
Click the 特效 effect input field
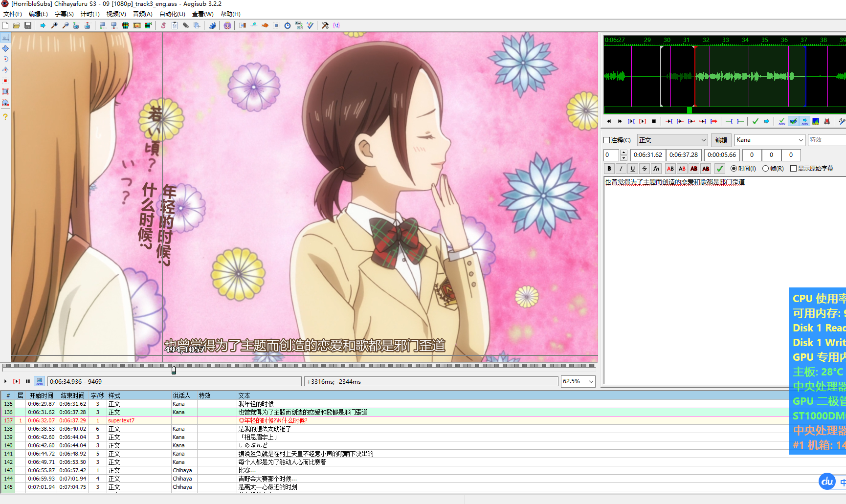pyautogui.click(x=826, y=140)
